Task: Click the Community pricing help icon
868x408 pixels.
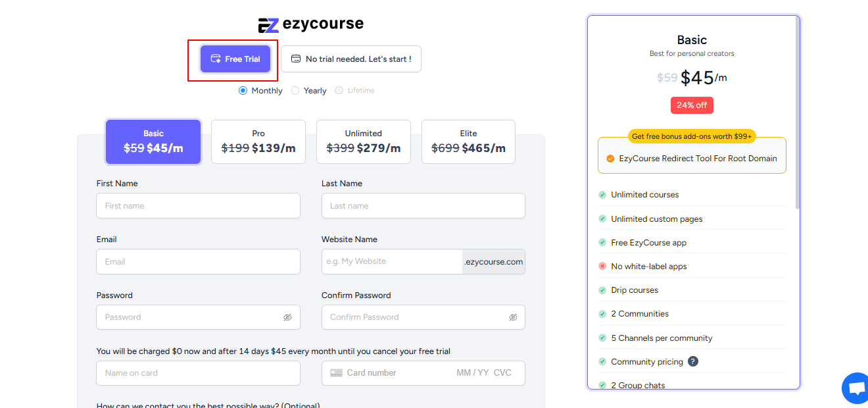Action: point(693,362)
